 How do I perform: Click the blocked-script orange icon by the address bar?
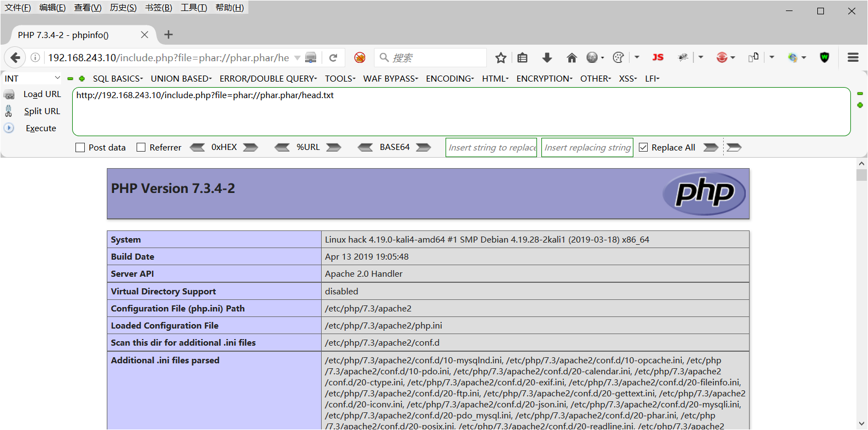[x=360, y=57]
